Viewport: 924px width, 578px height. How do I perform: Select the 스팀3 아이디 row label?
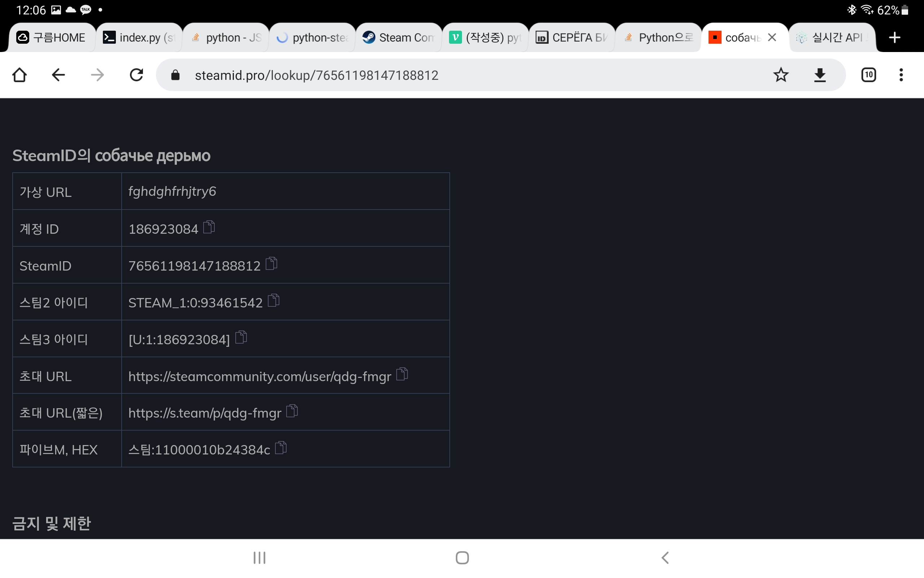pos(54,340)
